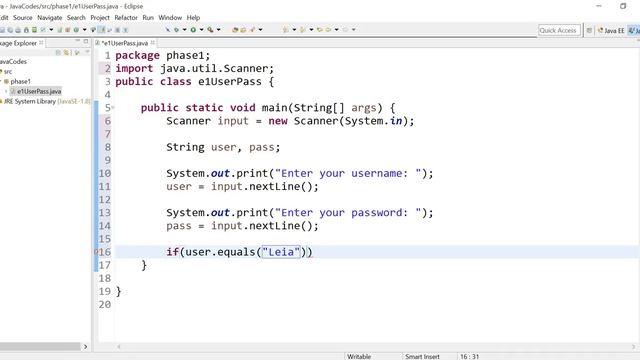Screen dimensions: 640x360
Task: Open the Run configurations dropdown arrow
Action: click(202, 30)
